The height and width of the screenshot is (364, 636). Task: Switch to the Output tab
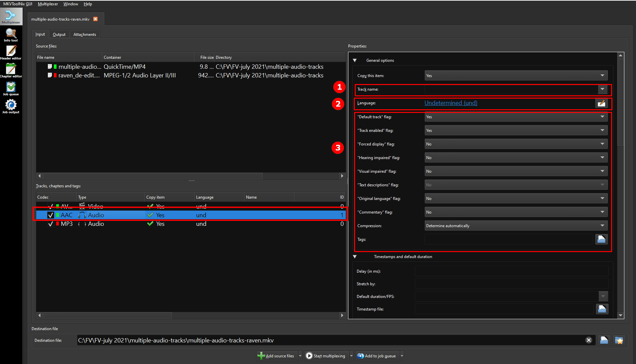click(x=59, y=34)
